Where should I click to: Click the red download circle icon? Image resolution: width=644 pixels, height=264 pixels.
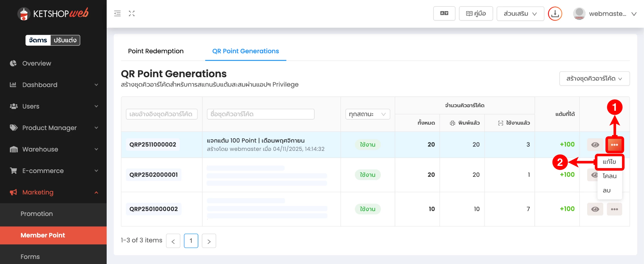tap(555, 14)
